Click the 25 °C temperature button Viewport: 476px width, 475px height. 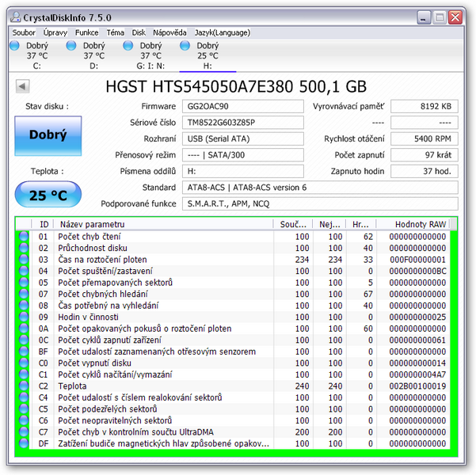pos(48,195)
